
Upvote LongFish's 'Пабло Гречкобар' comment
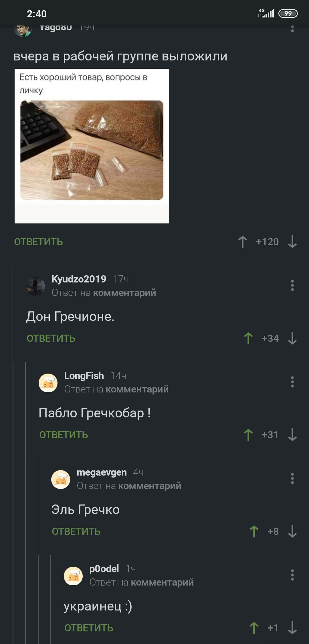[248, 435]
